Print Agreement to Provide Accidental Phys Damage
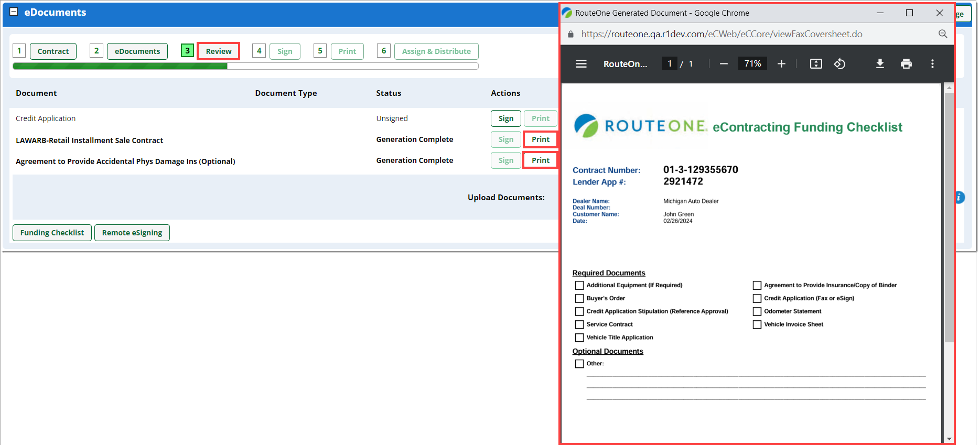The image size is (980, 445). point(541,160)
